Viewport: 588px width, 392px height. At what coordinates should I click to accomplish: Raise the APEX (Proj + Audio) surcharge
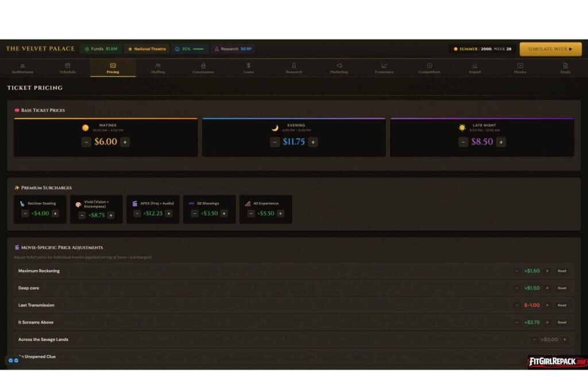pos(169,214)
